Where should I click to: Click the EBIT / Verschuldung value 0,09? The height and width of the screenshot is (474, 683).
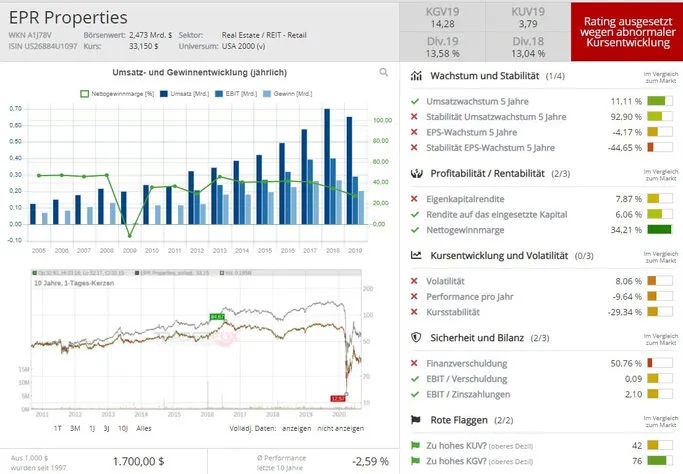tap(633, 379)
